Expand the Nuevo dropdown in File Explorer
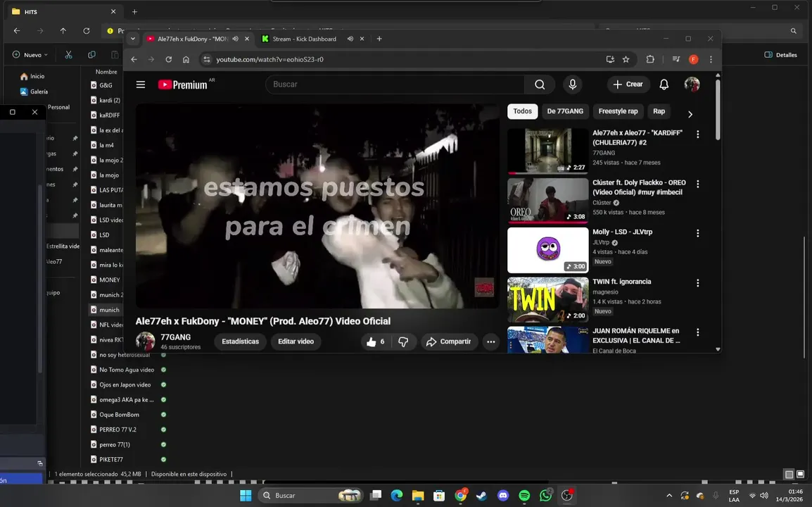812x507 pixels. [x=30, y=55]
